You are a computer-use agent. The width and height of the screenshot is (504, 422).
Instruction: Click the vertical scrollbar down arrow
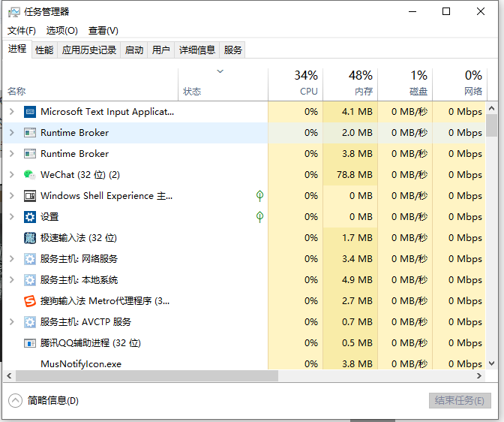click(x=492, y=363)
